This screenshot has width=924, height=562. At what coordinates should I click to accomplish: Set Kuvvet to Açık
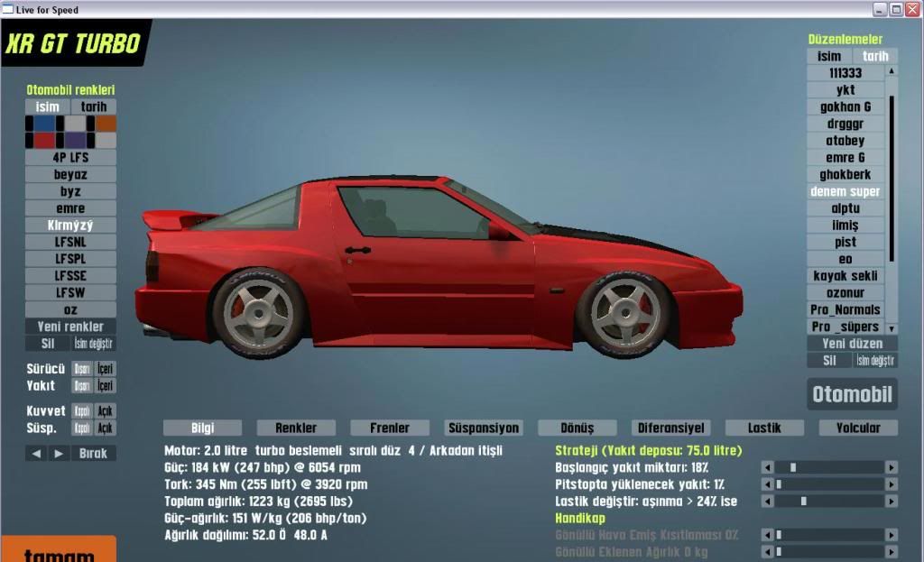[x=105, y=411]
